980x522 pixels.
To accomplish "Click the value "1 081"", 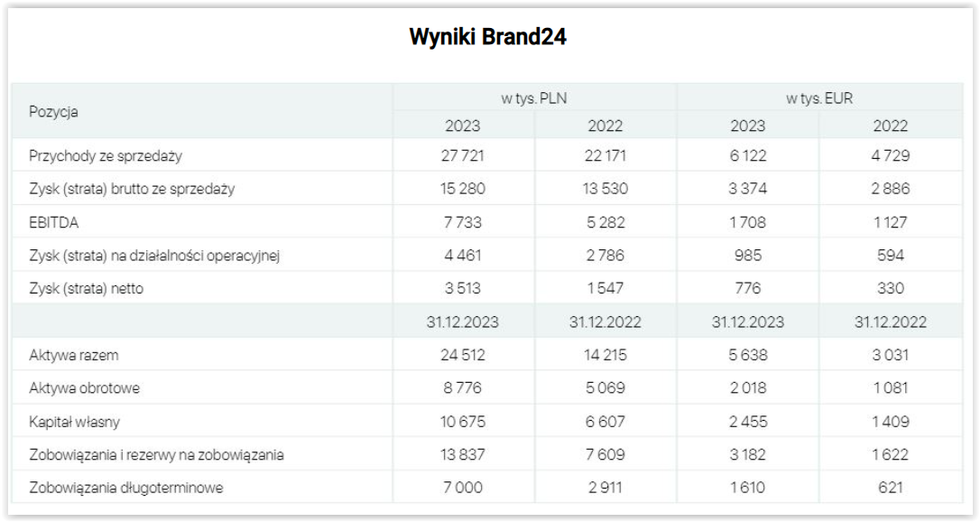I will [x=890, y=388].
